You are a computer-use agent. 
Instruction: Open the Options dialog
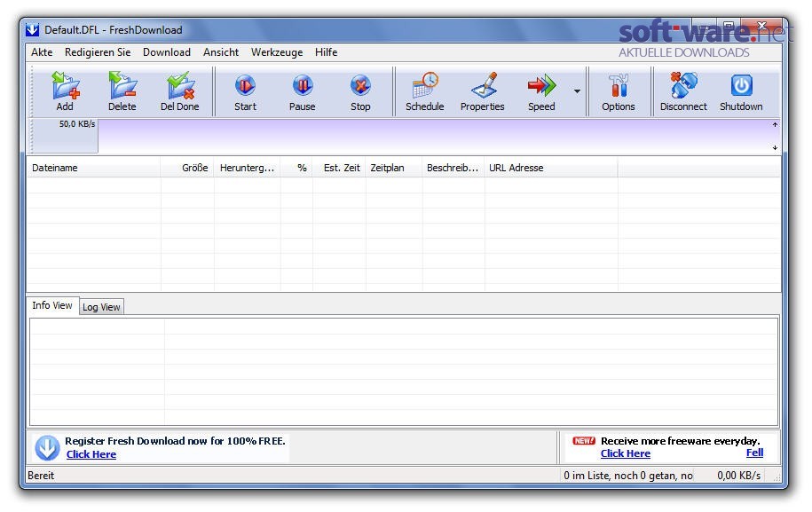pyautogui.click(x=619, y=91)
